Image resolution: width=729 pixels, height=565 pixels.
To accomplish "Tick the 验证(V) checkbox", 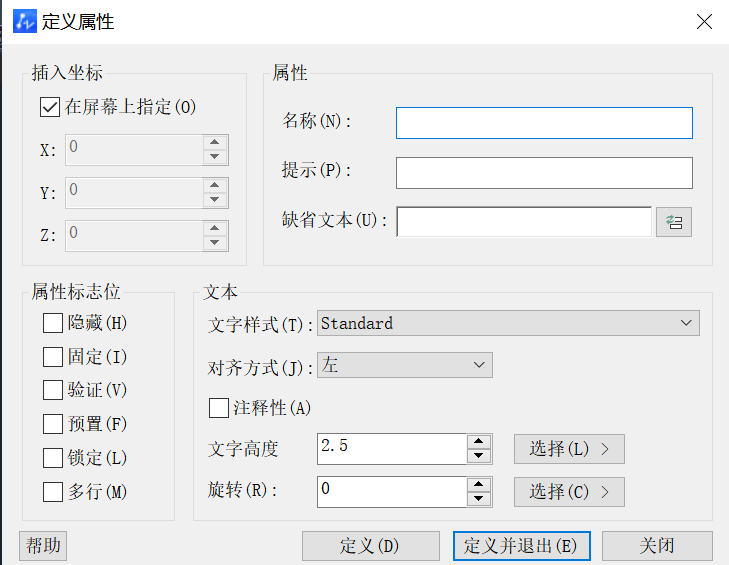I will coord(53,390).
